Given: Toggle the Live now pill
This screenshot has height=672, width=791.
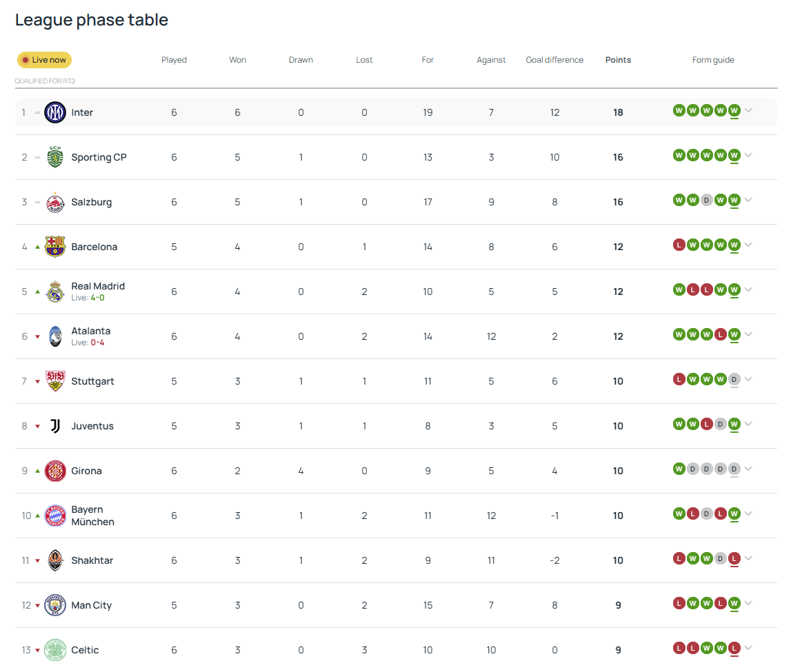Looking at the screenshot, I should [44, 60].
